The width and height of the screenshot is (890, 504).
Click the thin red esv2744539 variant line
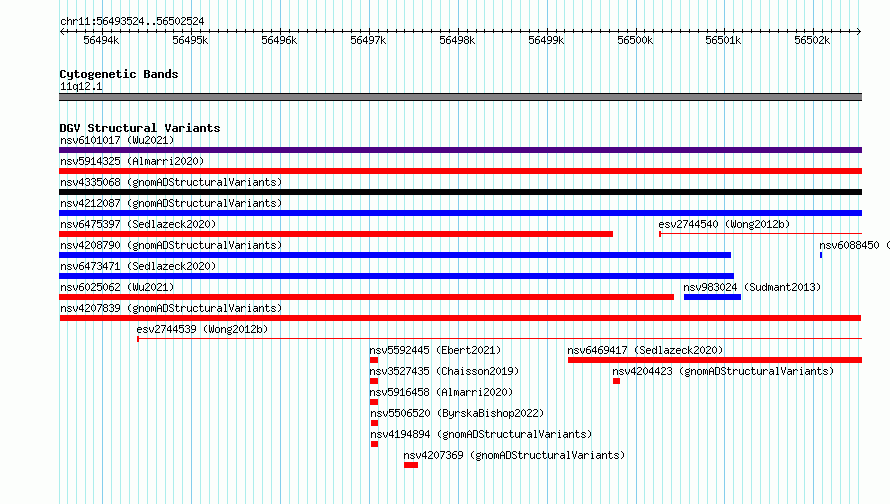pos(499,339)
